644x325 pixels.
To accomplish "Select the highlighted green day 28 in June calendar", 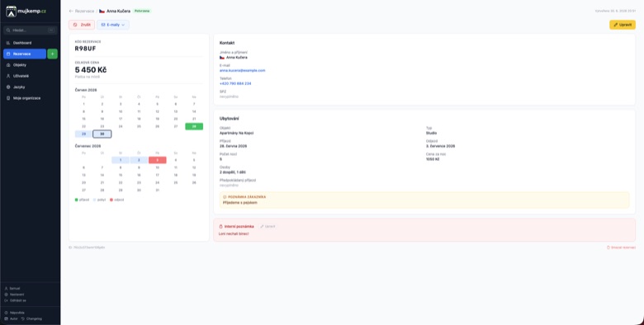I will coord(194,126).
